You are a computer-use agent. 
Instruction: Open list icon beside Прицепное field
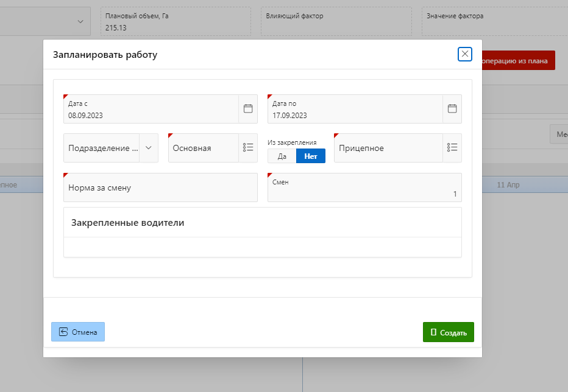(452, 148)
